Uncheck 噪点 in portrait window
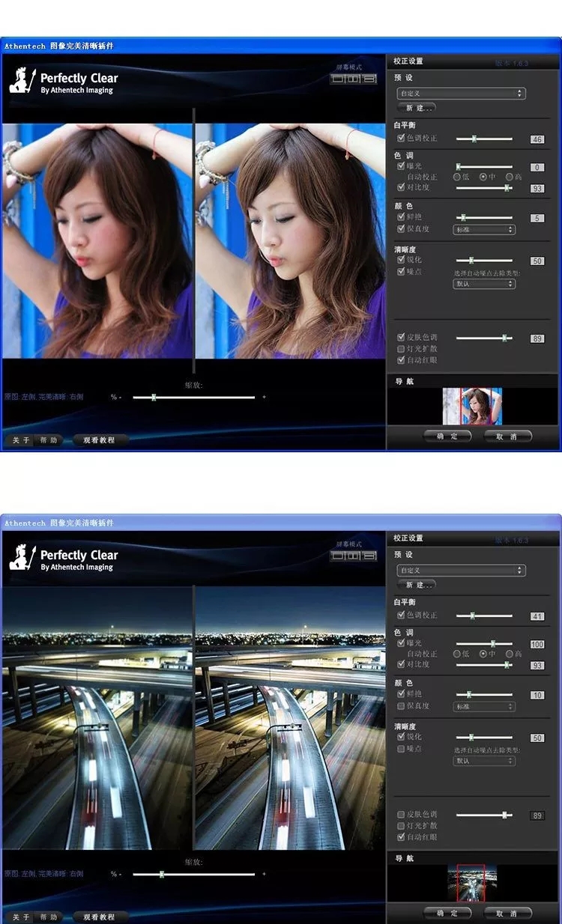The height and width of the screenshot is (924, 562). 401,271
